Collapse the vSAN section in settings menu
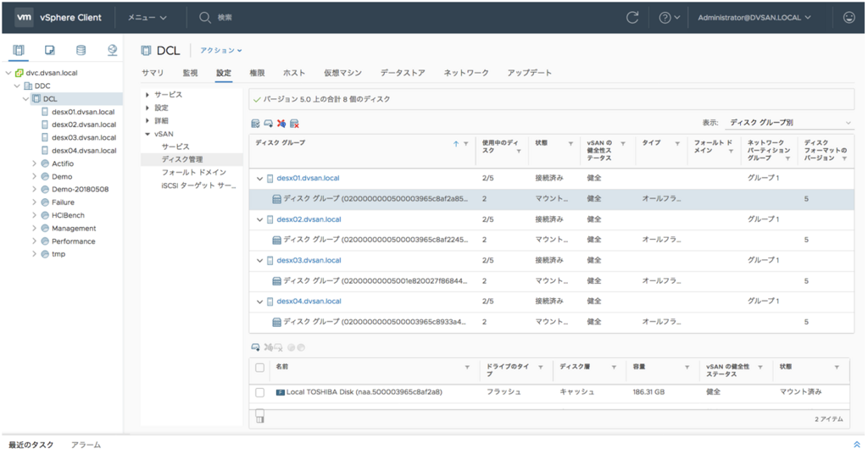This screenshot has height=454, width=868. click(147, 134)
